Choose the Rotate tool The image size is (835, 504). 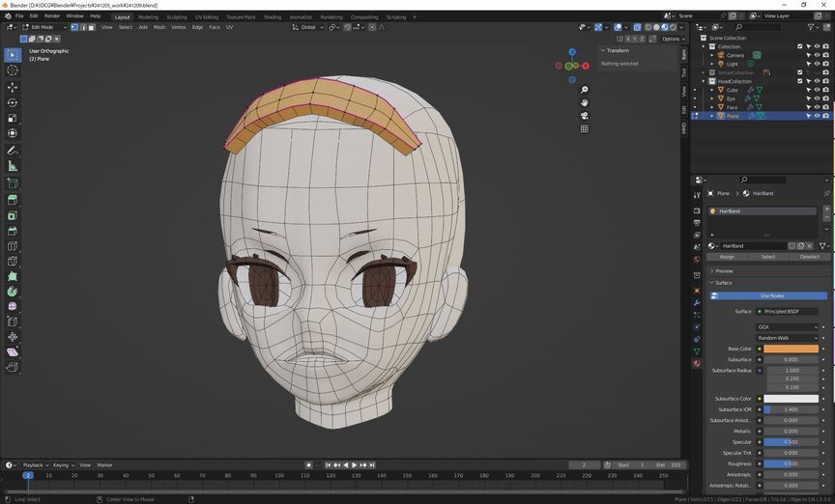[x=13, y=102]
